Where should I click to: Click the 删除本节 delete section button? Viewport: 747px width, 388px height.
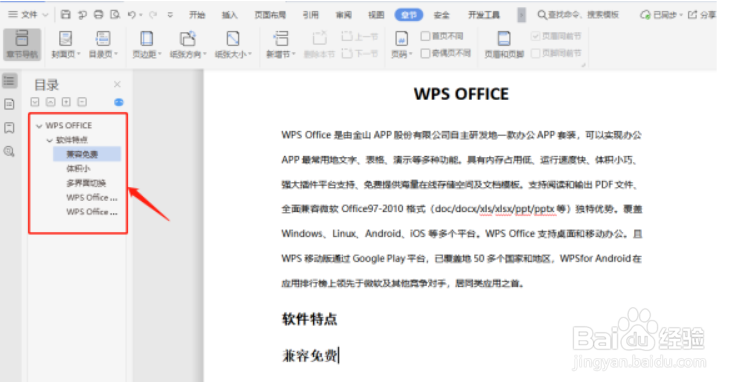point(319,44)
